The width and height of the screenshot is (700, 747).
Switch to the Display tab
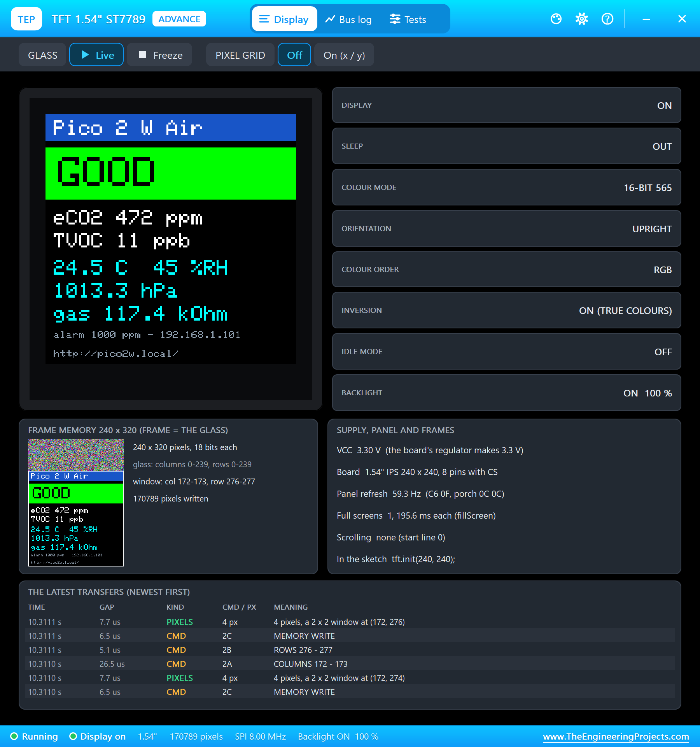point(284,19)
